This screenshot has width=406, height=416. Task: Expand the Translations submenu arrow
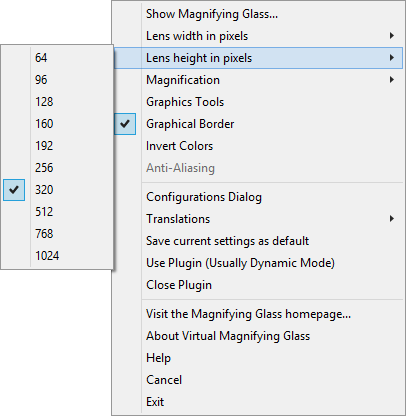click(x=392, y=219)
